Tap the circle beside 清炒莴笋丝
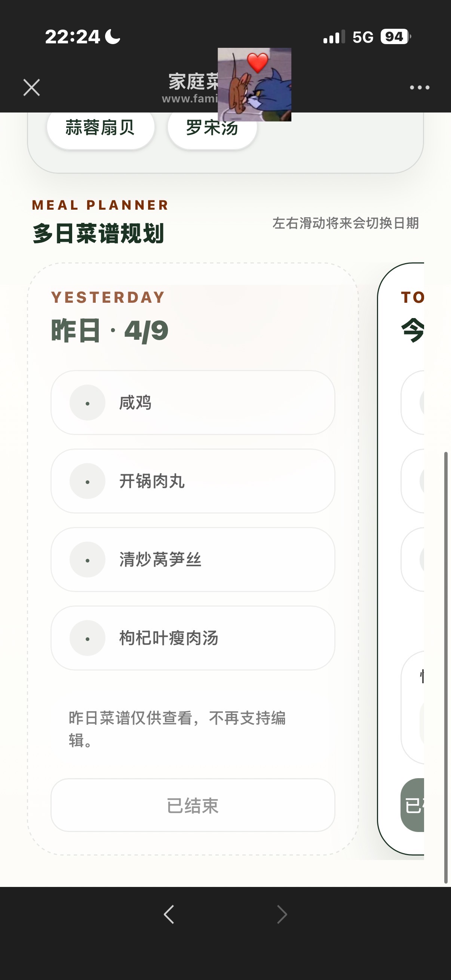The height and width of the screenshot is (980, 451). [88, 560]
